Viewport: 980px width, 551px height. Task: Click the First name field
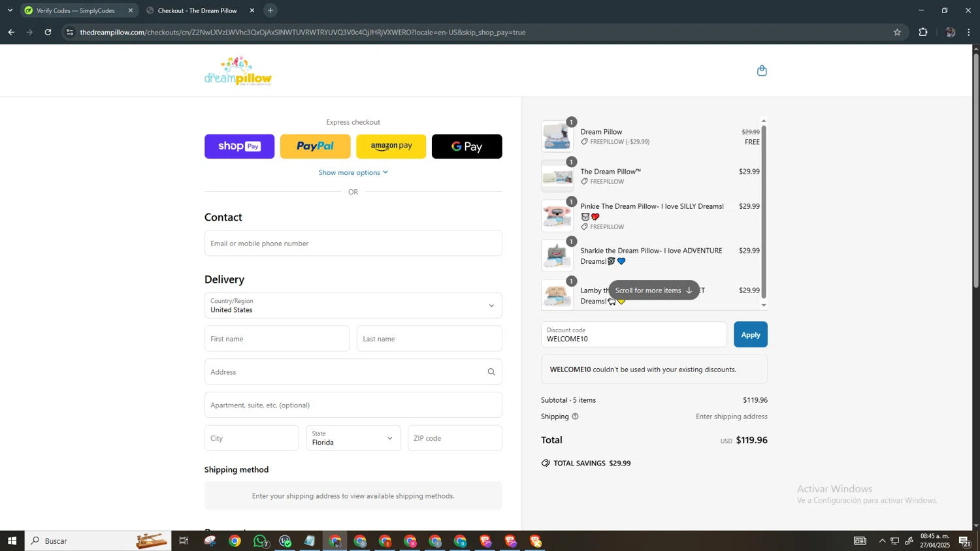276,339
